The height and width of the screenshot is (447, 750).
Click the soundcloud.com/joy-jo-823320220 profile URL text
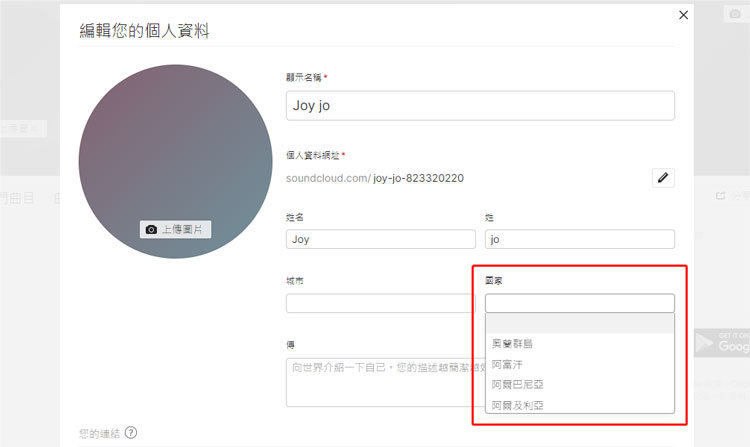click(374, 178)
